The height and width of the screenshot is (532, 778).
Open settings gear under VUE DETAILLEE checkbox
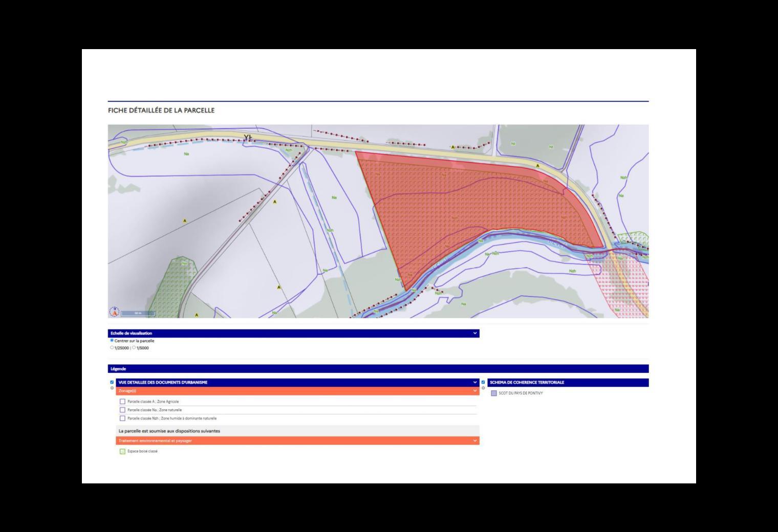coord(112,388)
